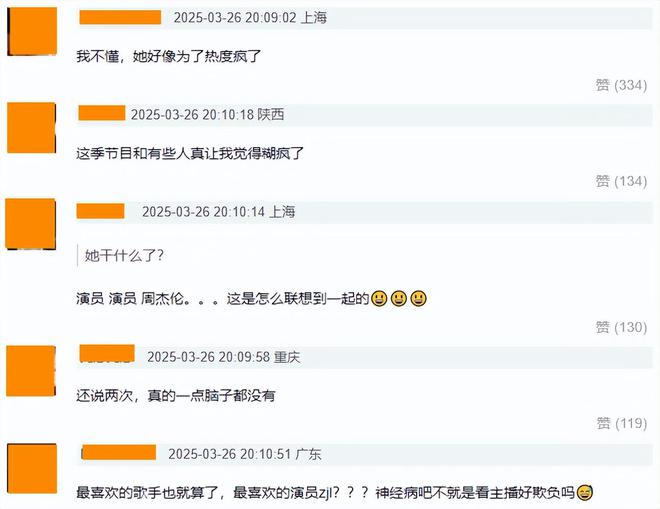
Task: Like the comment with 130 likes
Action: [x=621, y=327]
